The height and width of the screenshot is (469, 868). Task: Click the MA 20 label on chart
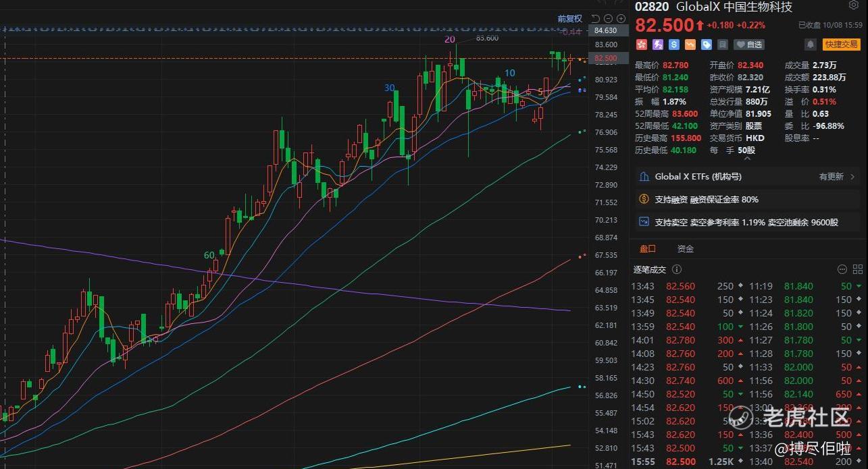tap(449, 40)
